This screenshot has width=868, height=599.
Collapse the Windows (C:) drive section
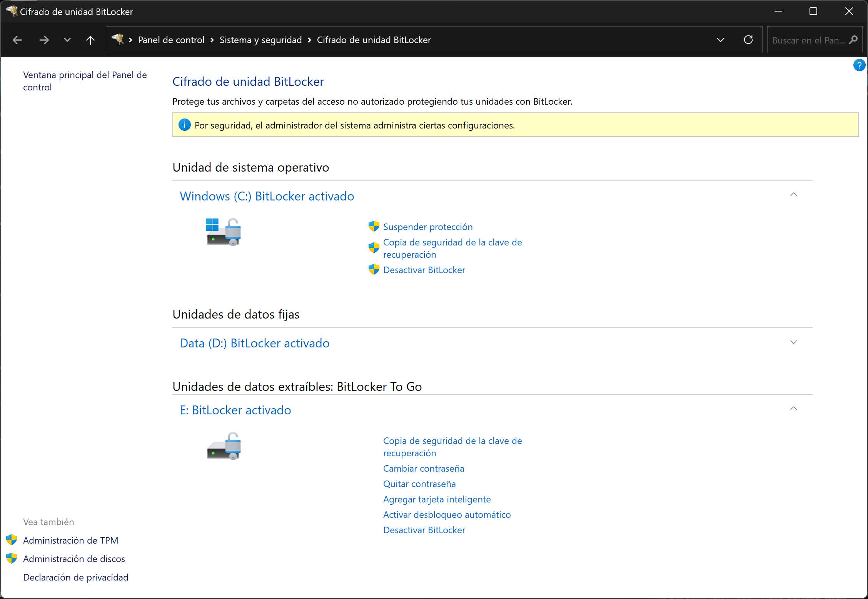(x=793, y=195)
